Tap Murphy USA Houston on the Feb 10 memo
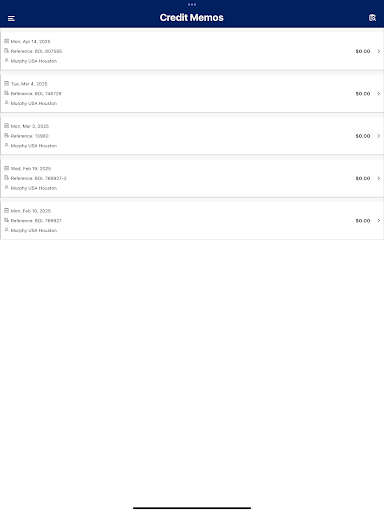This screenshot has height=512, width=384. 34,230
